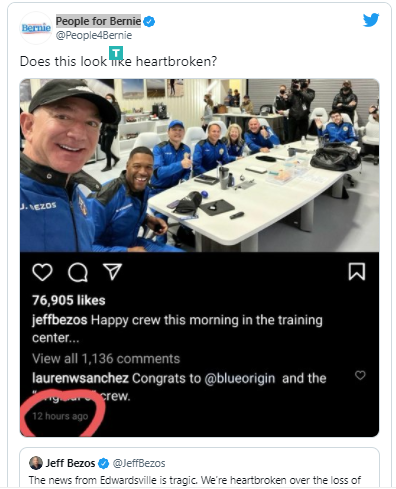Like the laurenwsanchez comment with small heart
Image resolution: width=396 pixels, height=489 pixels.
click(x=360, y=375)
